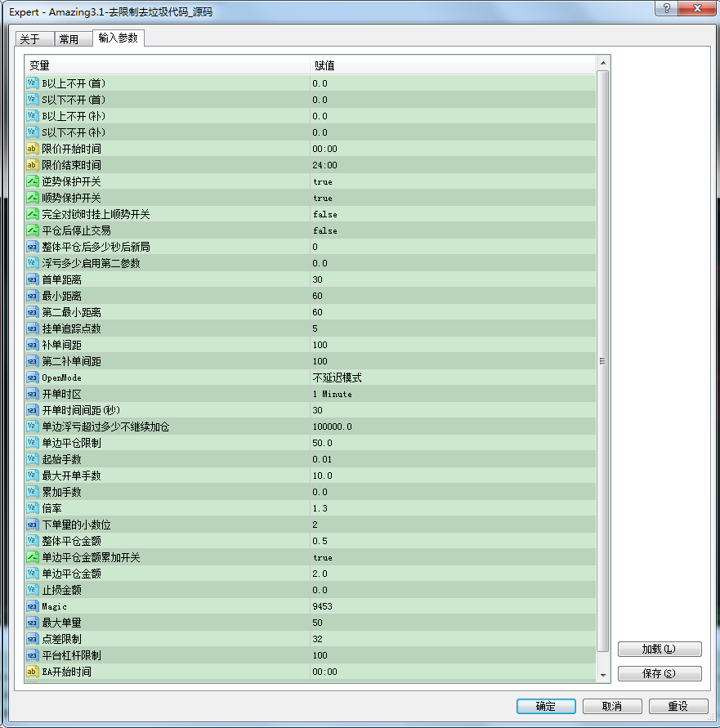Click the Ve icon next to 倍率
Screen dimensions: 720x728
[x=32, y=508]
